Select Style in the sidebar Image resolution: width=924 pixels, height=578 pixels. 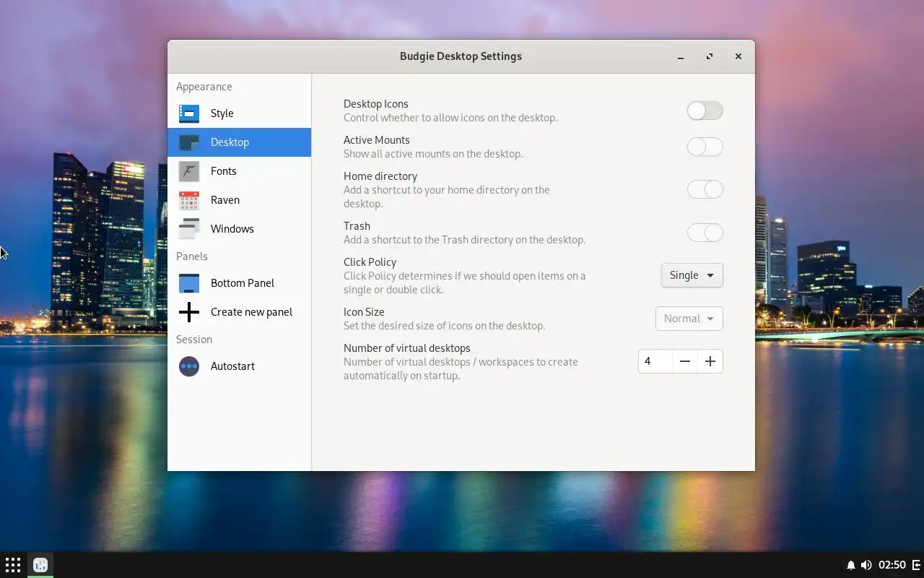(239, 113)
